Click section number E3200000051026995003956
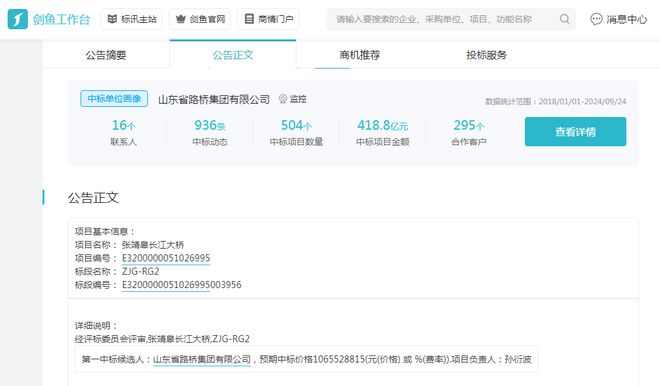 pos(181,285)
